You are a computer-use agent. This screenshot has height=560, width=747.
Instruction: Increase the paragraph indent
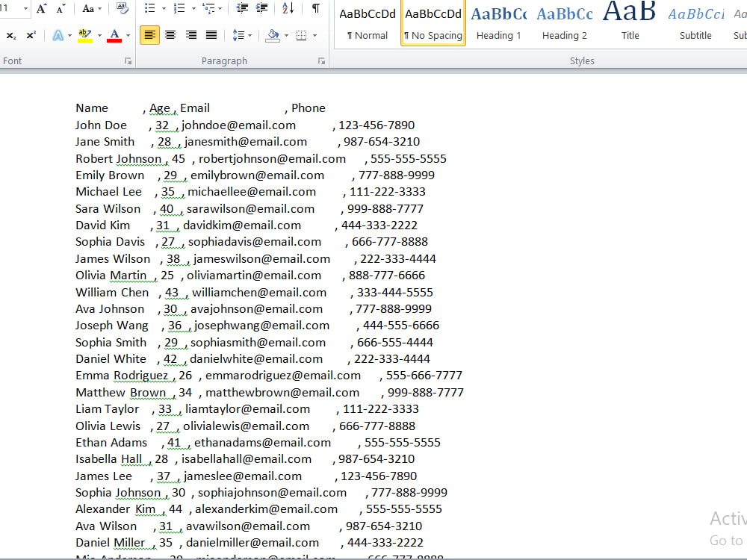click(261, 8)
